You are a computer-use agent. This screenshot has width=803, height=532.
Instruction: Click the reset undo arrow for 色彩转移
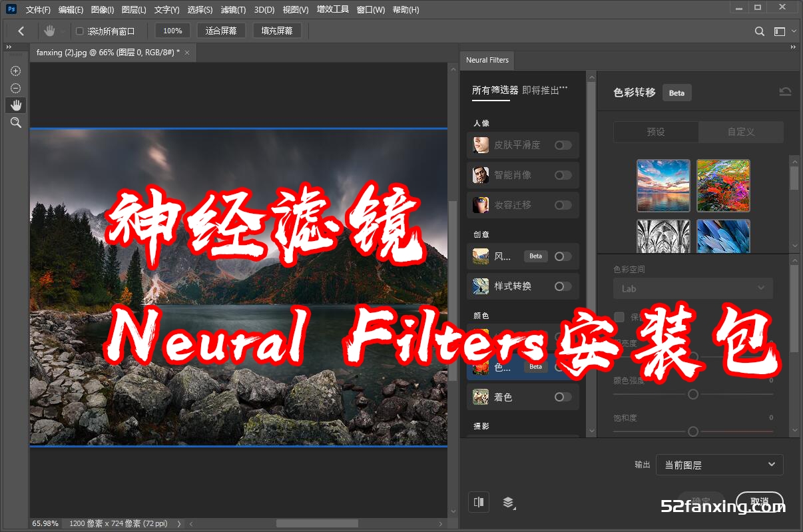(x=785, y=92)
